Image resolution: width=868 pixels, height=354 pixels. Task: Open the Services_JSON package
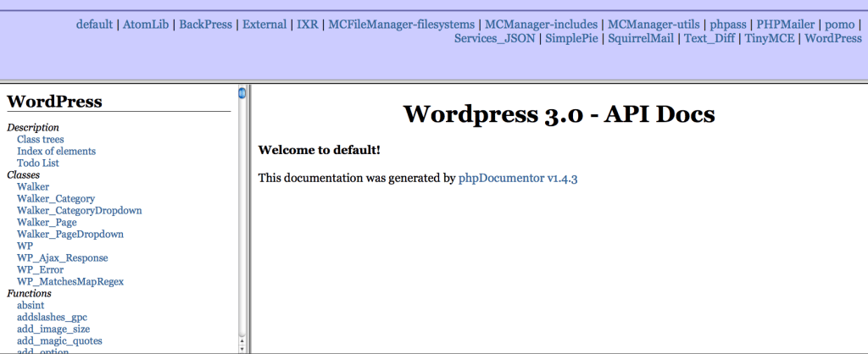tap(495, 38)
